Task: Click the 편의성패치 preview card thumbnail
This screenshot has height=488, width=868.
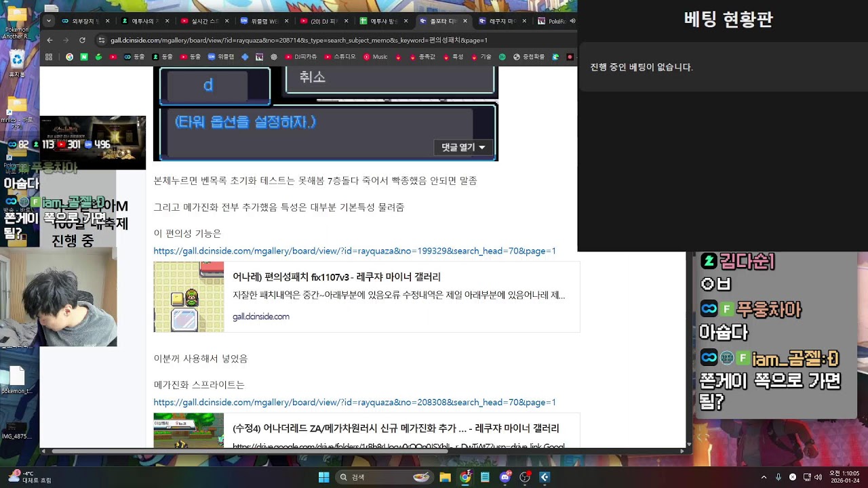Action: (189, 297)
